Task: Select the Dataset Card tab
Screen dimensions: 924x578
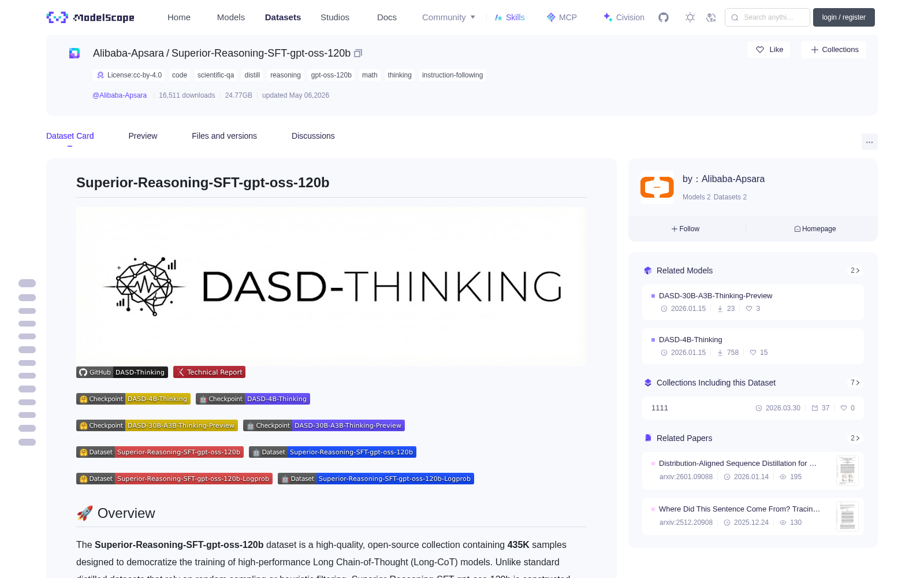Action: coord(70,136)
